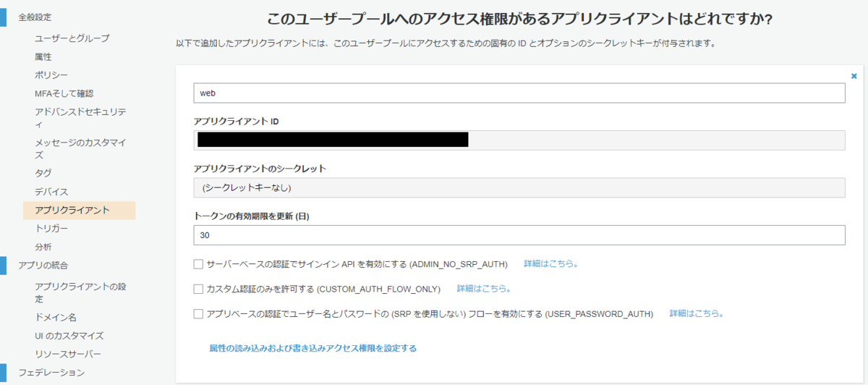Screen dimensions: 868x385
Task: Click the token expiration field showing 30
Action: (x=519, y=235)
